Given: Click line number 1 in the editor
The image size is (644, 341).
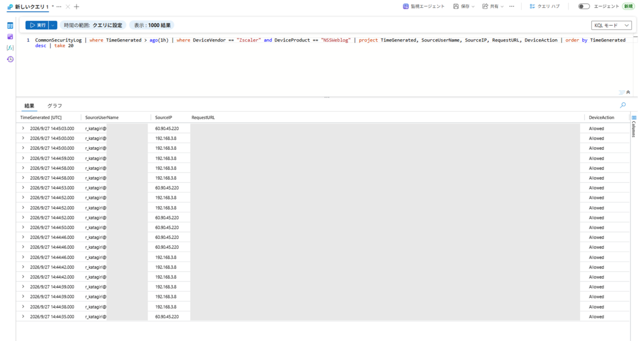Looking at the screenshot, I should tap(28, 40).
